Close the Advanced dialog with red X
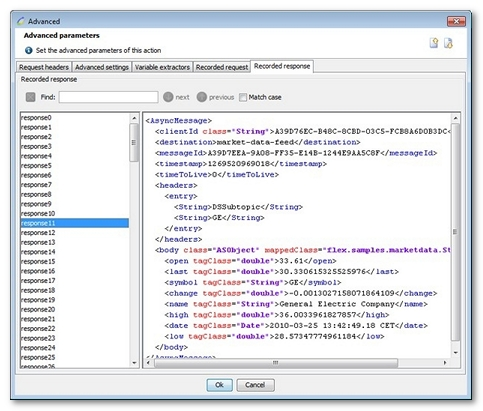This screenshot has height=411, width=483. [456, 21]
